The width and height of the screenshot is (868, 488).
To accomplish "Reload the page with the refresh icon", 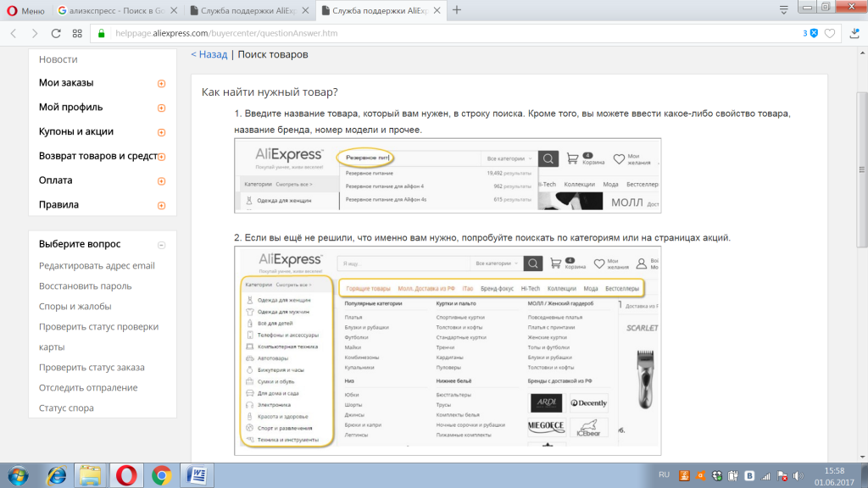I will click(56, 34).
